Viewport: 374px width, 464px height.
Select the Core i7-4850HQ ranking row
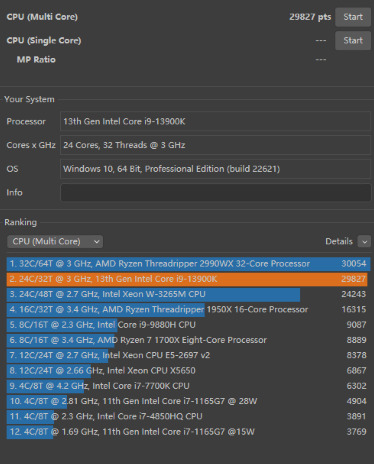[188, 417]
